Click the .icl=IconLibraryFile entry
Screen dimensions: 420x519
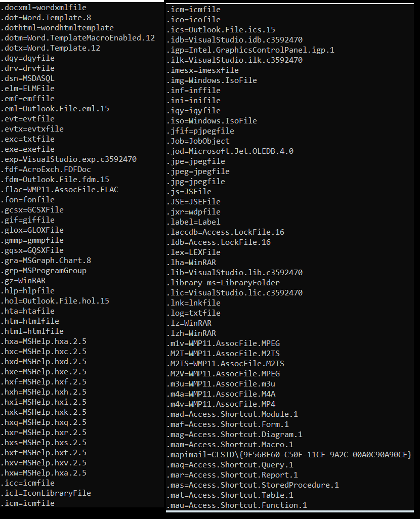[46, 493]
